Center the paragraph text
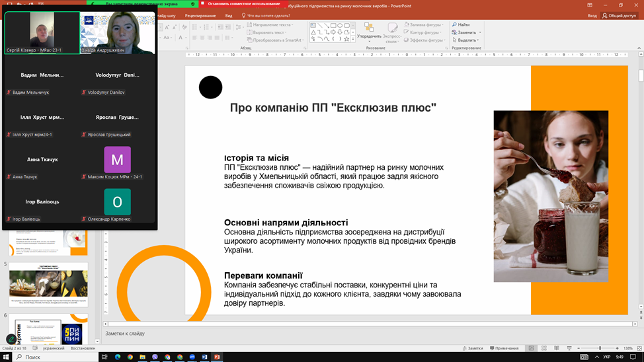Viewport: 644px width, 362px height. pyautogui.click(x=202, y=38)
